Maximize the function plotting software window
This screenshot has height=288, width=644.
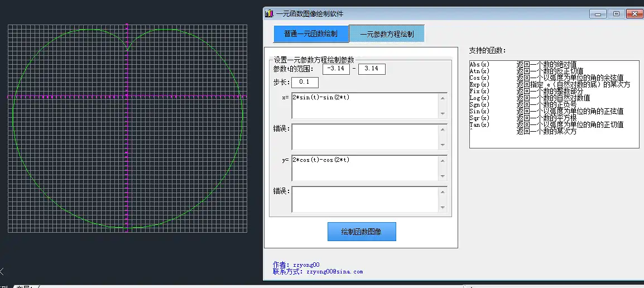(616, 14)
